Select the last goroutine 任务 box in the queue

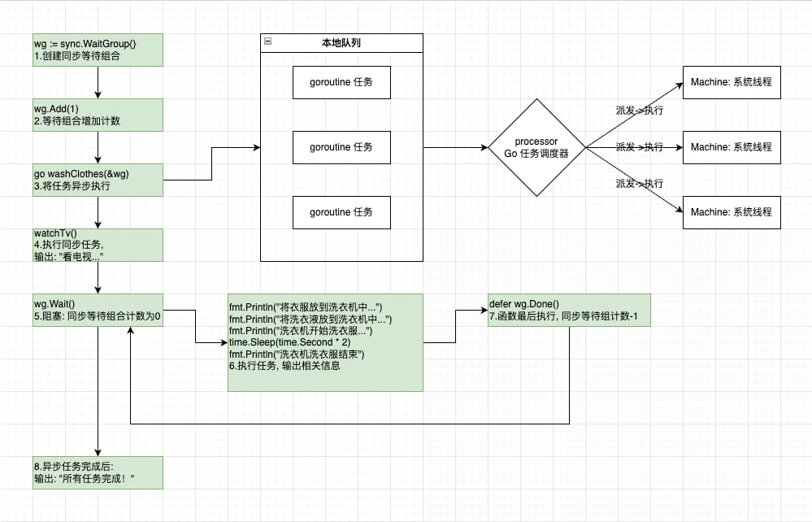click(x=341, y=212)
